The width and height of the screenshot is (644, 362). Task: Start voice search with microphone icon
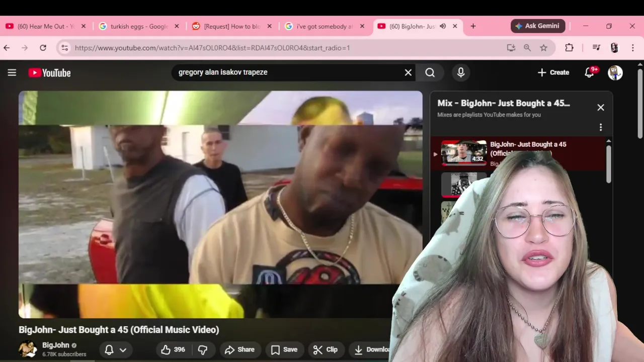(x=460, y=72)
